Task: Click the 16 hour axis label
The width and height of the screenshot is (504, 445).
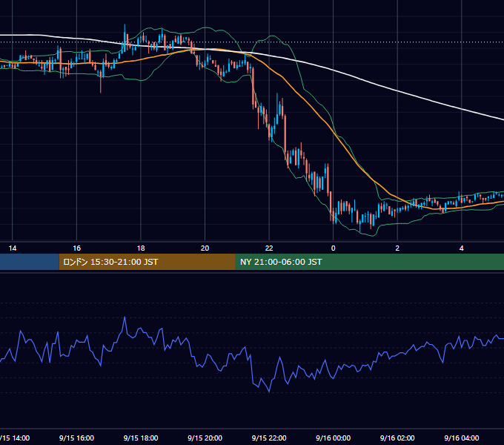Action: [76, 248]
